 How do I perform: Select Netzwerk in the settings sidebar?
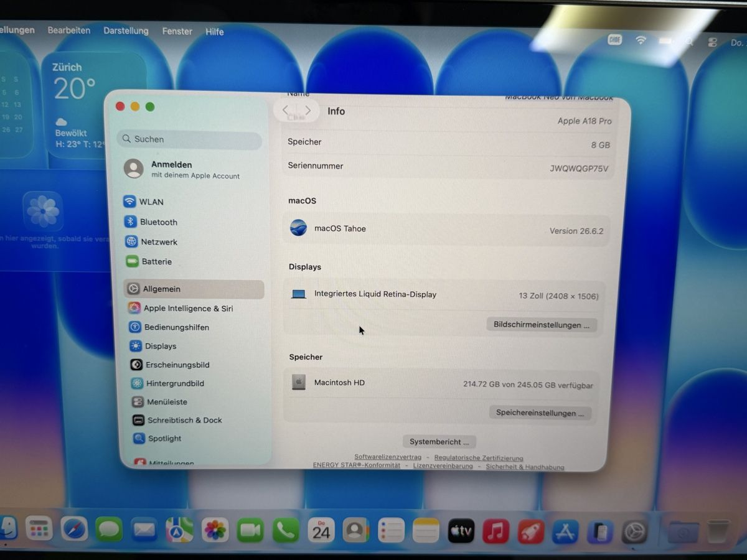[151, 241]
